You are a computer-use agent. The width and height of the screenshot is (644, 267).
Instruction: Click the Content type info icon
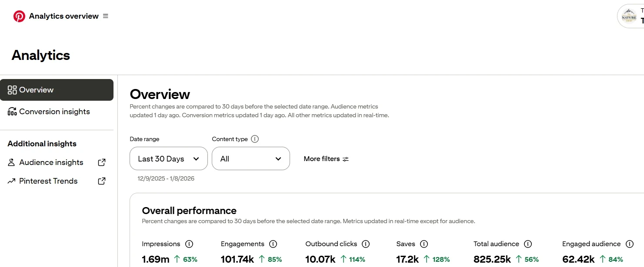click(x=255, y=139)
